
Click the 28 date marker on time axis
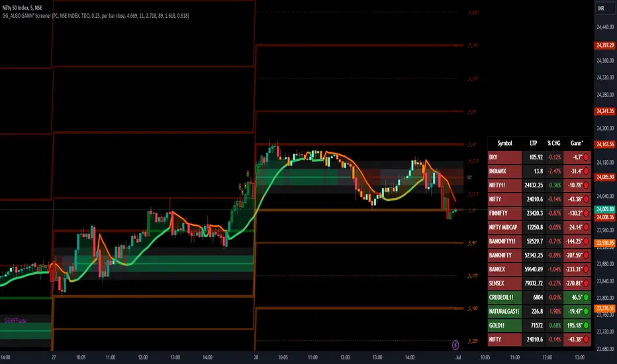[256, 357]
